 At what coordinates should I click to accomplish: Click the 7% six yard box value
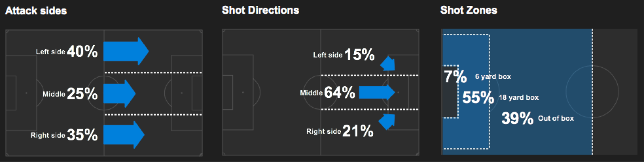(x=455, y=76)
